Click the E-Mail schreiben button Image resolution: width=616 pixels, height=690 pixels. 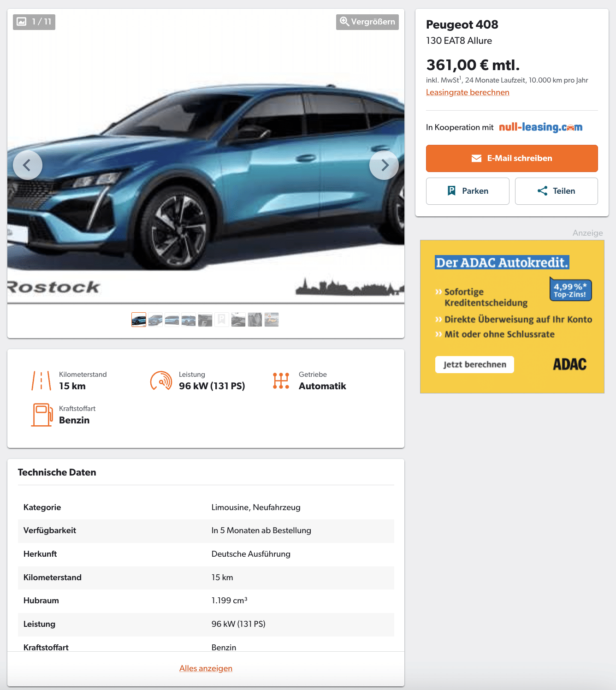[x=512, y=158]
